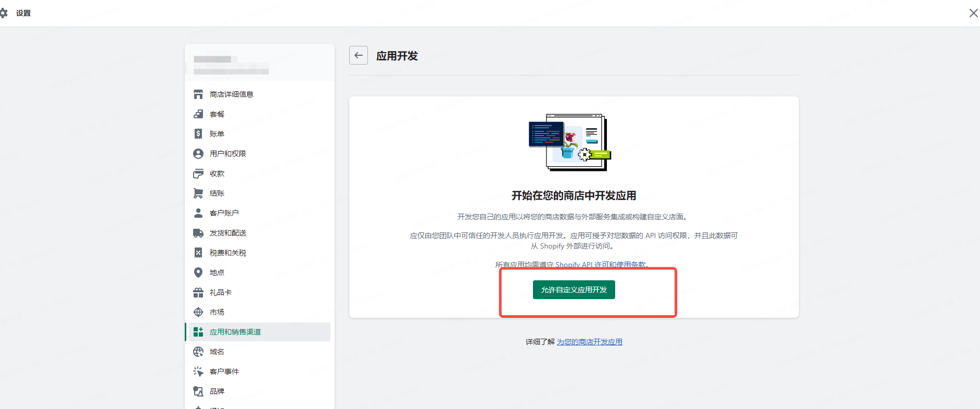Click the customer events sparkle icon

(198, 371)
